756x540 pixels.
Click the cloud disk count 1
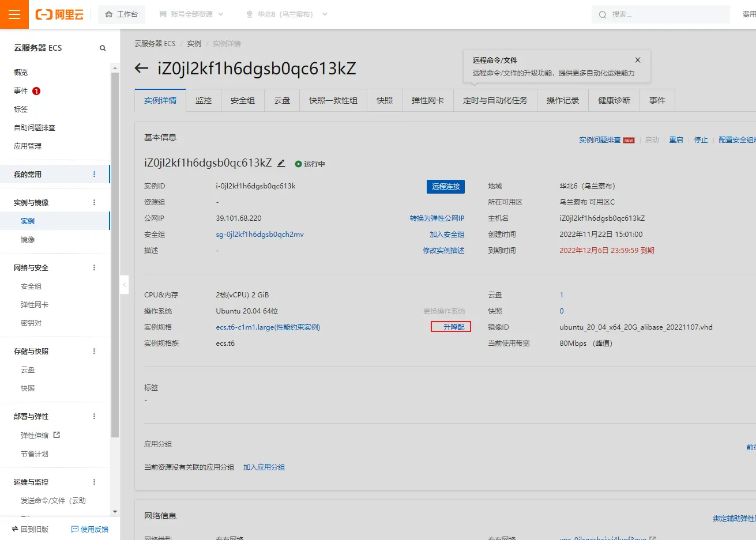561,294
